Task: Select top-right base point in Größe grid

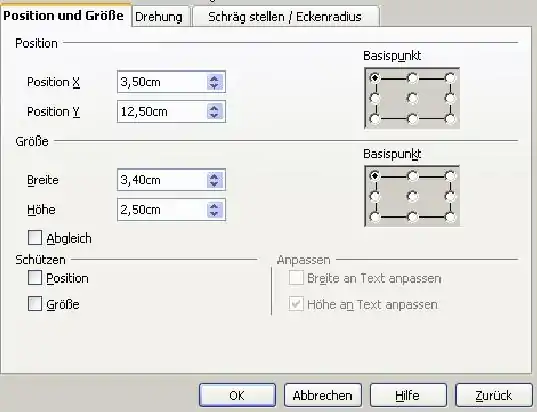Action: [x=450, y=176]
